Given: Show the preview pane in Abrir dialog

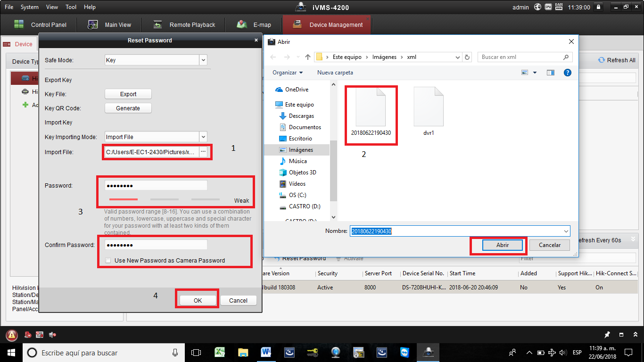Looking at the screenshot, I should pyautogui.click(x=551, y=73).
